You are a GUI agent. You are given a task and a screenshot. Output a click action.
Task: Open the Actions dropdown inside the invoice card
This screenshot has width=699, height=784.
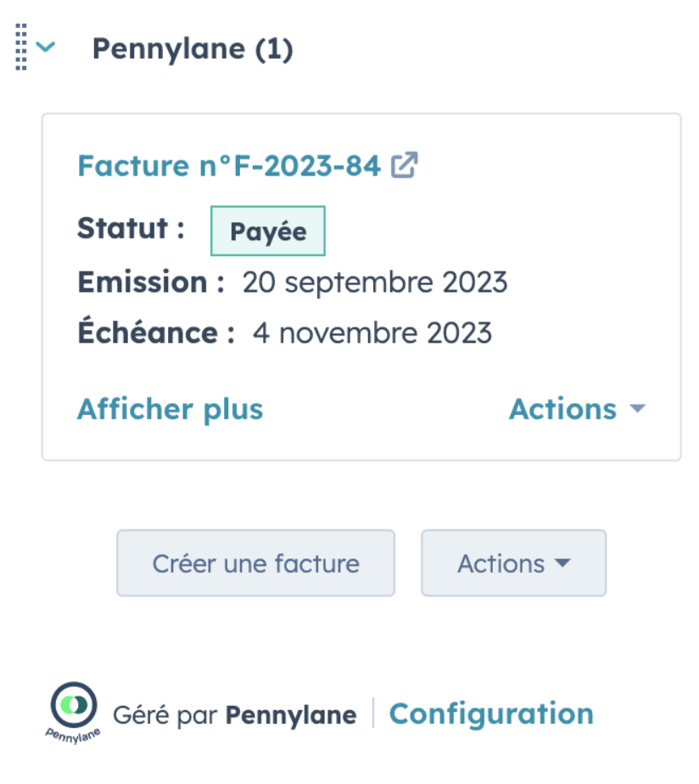click(x=578, y=409)
